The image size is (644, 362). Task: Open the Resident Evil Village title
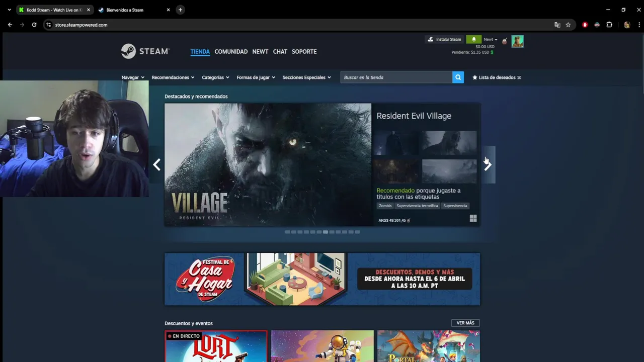click(x=414, y=116)
